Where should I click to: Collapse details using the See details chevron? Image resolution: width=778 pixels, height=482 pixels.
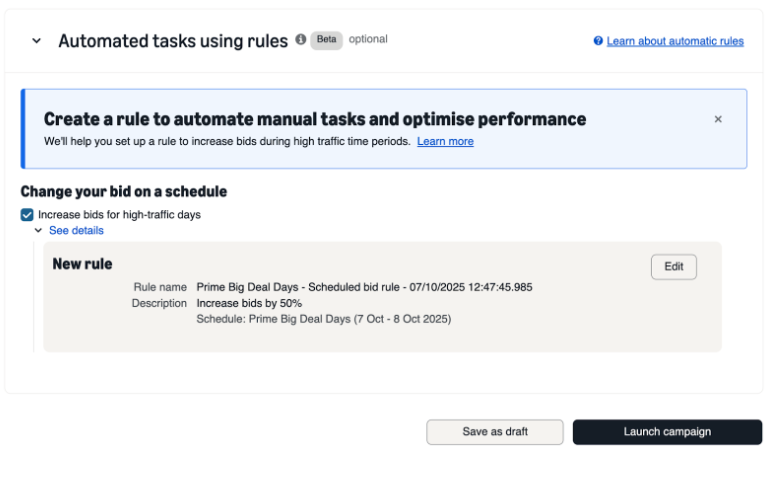pyautogui.click(x=38, y=230)
